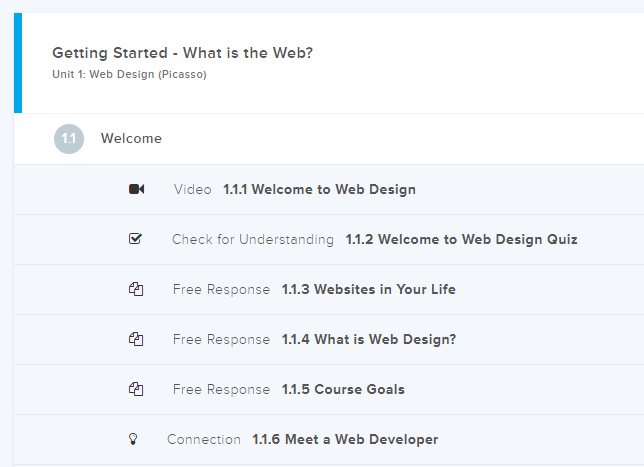
Task: Click the checkmark icon beside Check for Understanding
Action: (x=136, y=239)
